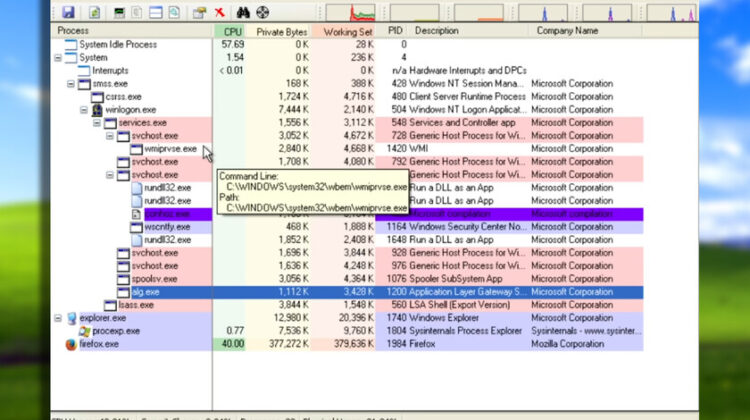Open the second toolbar mini graph, the nearly empty one
The width and height of the screenshot is (750, 420).
[x=415, y=12]
